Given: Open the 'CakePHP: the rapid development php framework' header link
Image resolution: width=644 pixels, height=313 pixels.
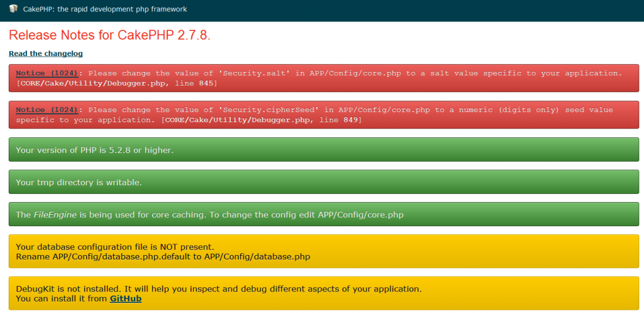Looking at the screenshot, I should click(x=105, y=9).
